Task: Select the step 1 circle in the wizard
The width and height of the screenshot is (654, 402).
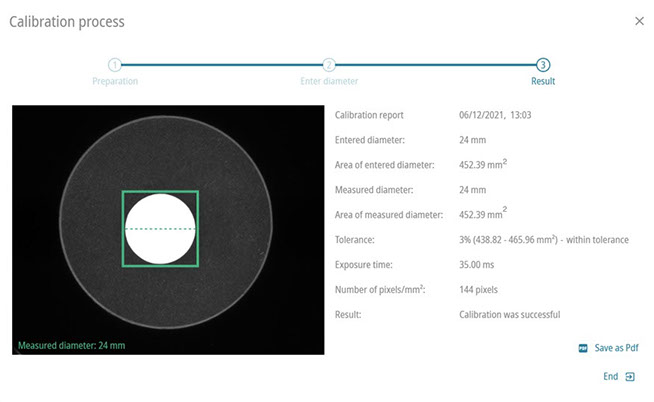Action: [114, 65]
